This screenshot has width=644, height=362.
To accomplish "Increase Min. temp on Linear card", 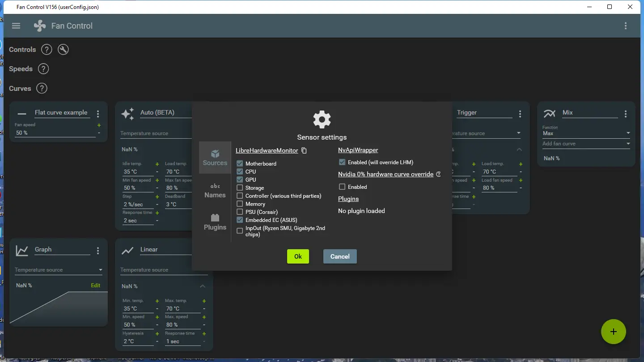I will pyautogui.click(x=157, y=301).
